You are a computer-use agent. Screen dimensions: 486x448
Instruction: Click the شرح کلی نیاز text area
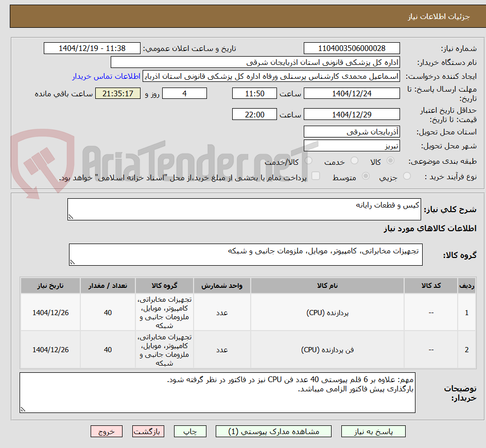[x=244, y=209]
